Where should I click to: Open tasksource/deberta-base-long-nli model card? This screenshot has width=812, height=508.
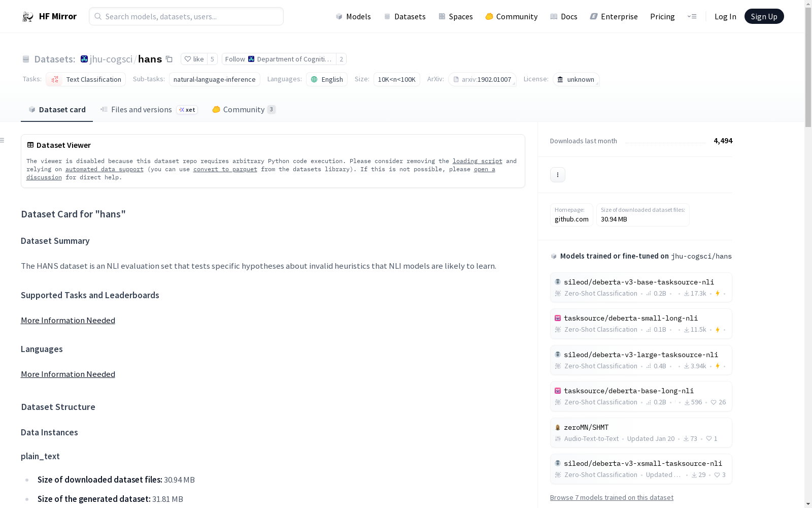point(641,396)
